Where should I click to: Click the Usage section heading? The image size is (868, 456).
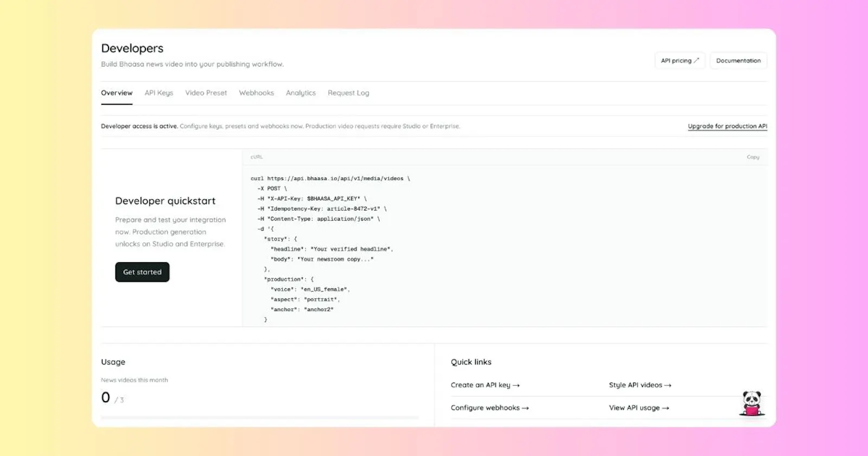113,362
